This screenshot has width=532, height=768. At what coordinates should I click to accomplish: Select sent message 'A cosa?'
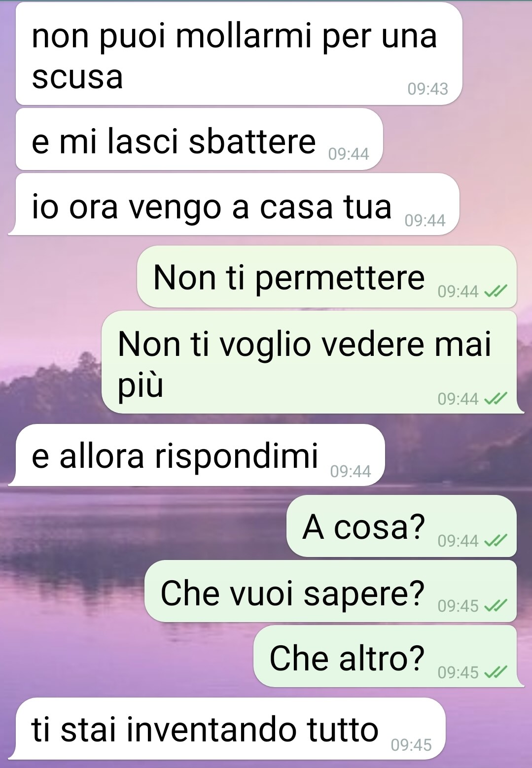coord(401,526)
